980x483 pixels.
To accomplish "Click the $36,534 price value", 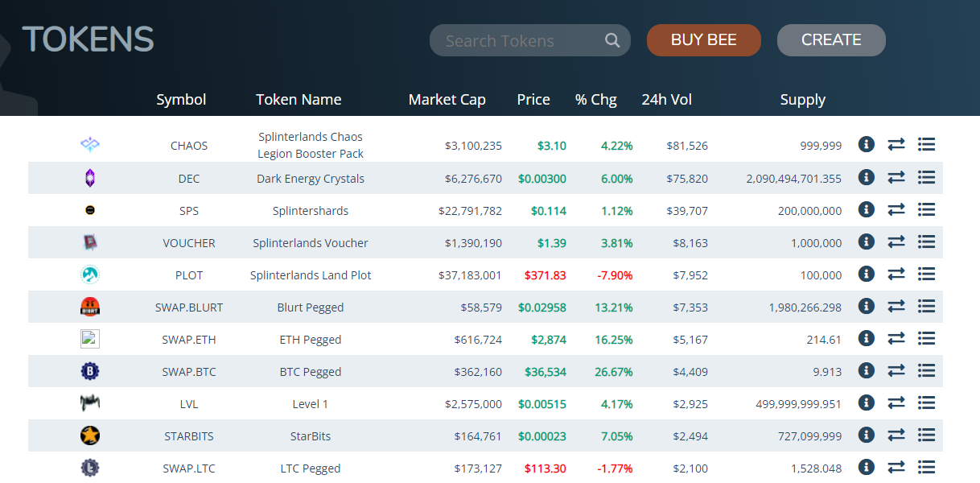I will pyautogui.click(x=546, y=372).
